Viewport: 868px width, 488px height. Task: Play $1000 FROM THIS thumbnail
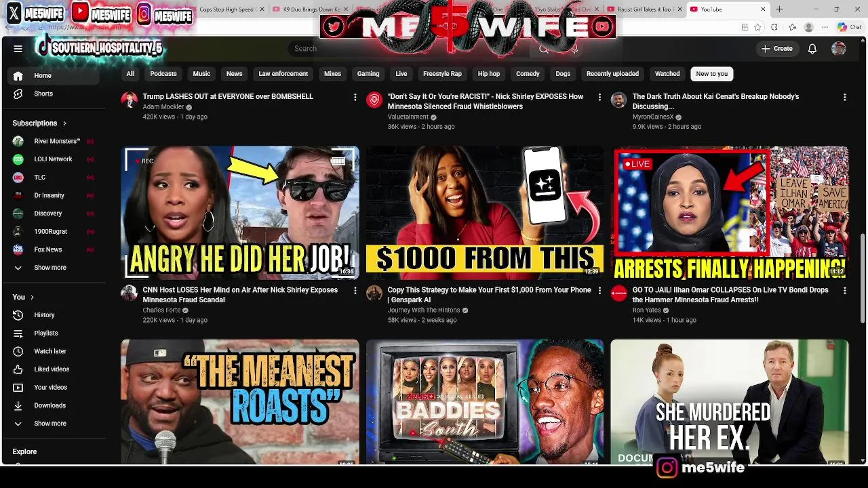click(485, 213)
